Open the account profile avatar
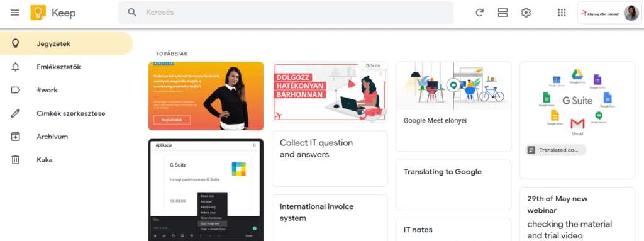The width and height of the screenshot is (644, 241). pyautogui.click(x=631, y=13)
